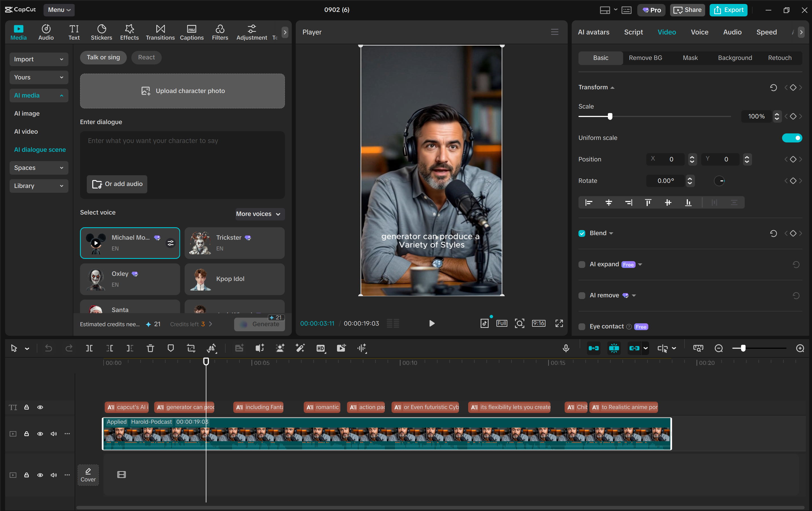
Task: Expand the Import dropdown
Action: click(x=39, y=59)
